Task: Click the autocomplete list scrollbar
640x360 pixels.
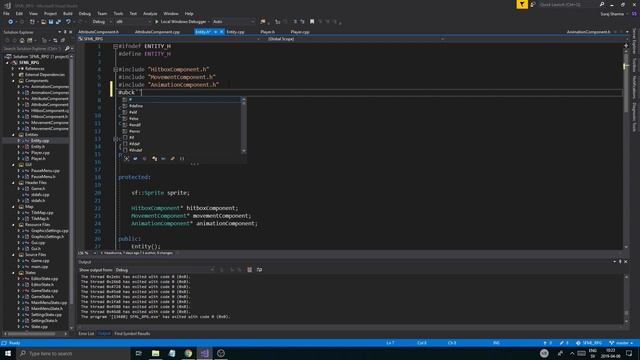Action: [x=244, y=125]
